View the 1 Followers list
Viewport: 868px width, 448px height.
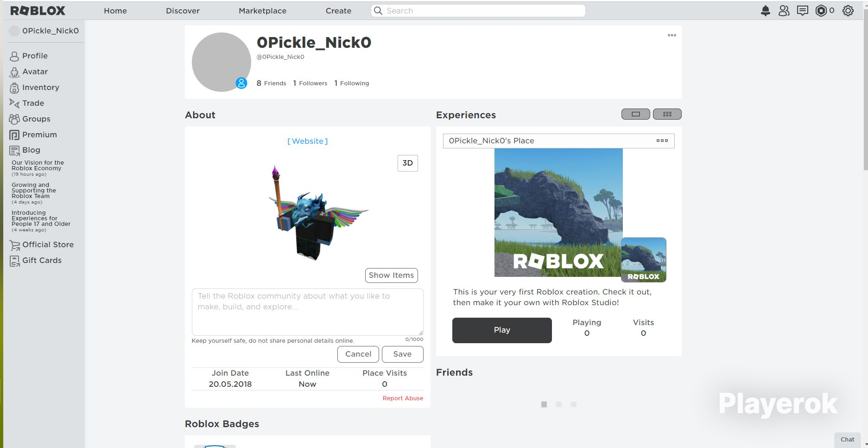click(x=310, y=83)
